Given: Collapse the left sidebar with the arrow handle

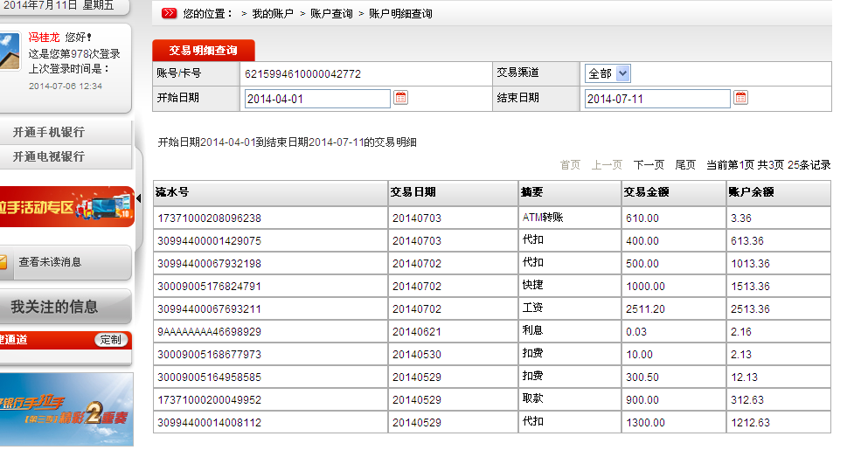Looking at the screenshot, I should [138, 198].
